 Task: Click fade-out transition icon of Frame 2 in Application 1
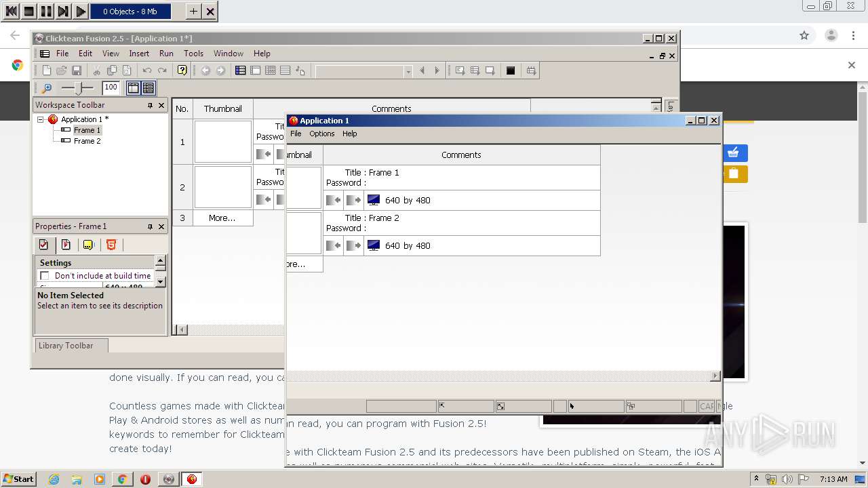click(353, 245)
